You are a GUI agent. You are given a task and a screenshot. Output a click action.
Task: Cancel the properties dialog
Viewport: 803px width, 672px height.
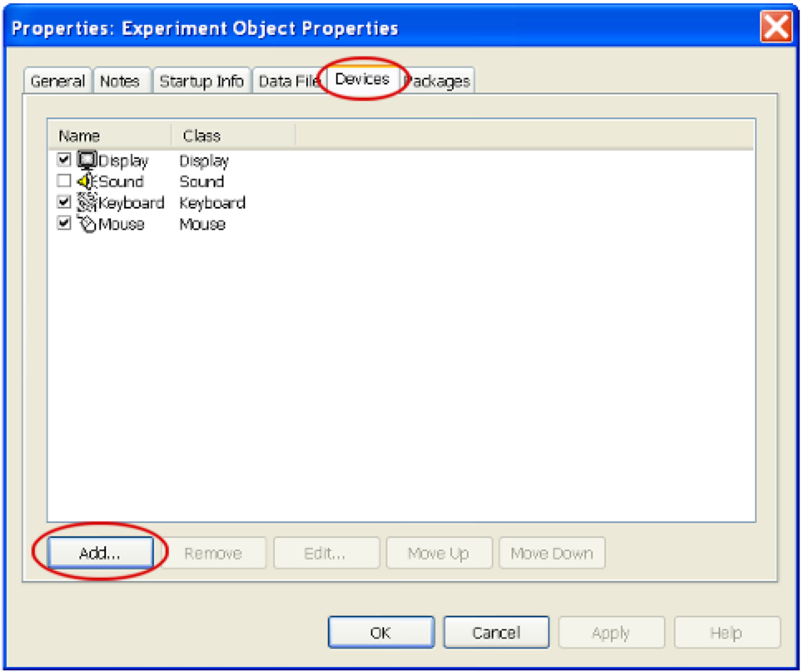[x=496, y=633]
